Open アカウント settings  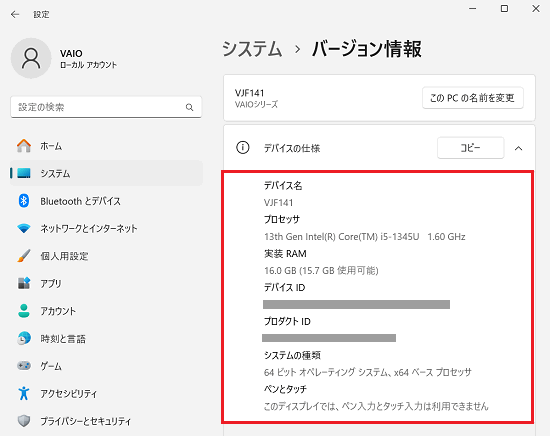pyautogui.click(x=106, y=311)
